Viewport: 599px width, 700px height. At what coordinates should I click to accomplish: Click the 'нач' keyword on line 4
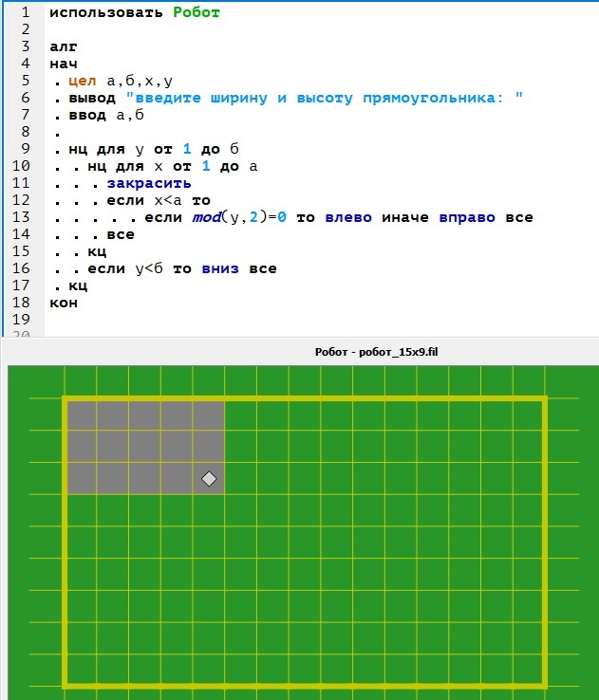click(x=64, y=64)
